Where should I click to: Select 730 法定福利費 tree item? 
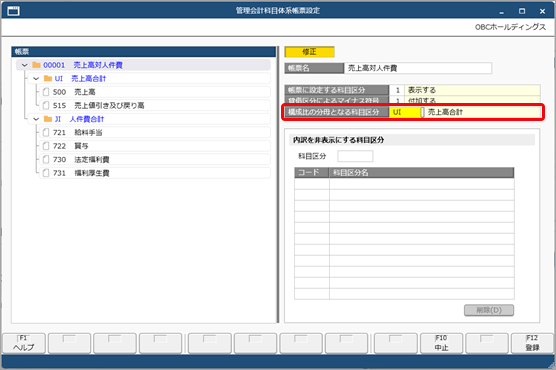coord(155,160)
